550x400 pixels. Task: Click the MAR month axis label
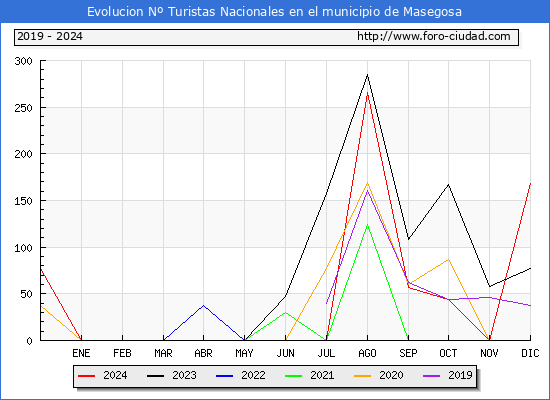[x=163, y=353]
